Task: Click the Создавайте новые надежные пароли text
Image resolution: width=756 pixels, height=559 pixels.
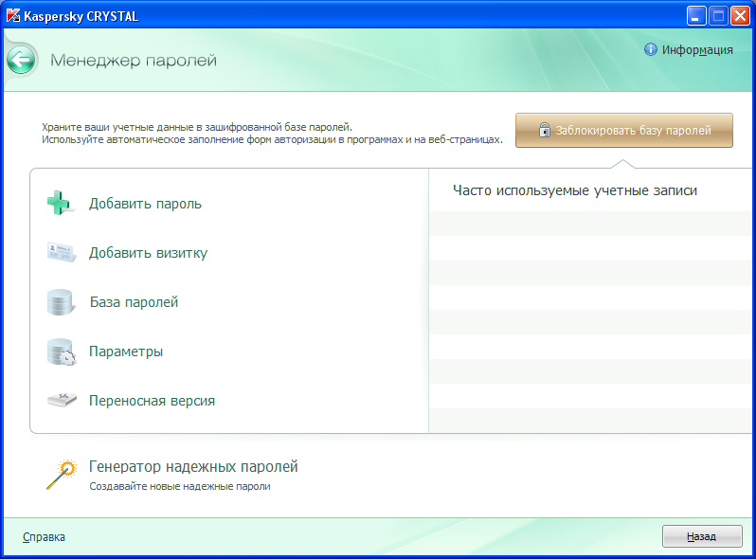Action: [180, 486]
